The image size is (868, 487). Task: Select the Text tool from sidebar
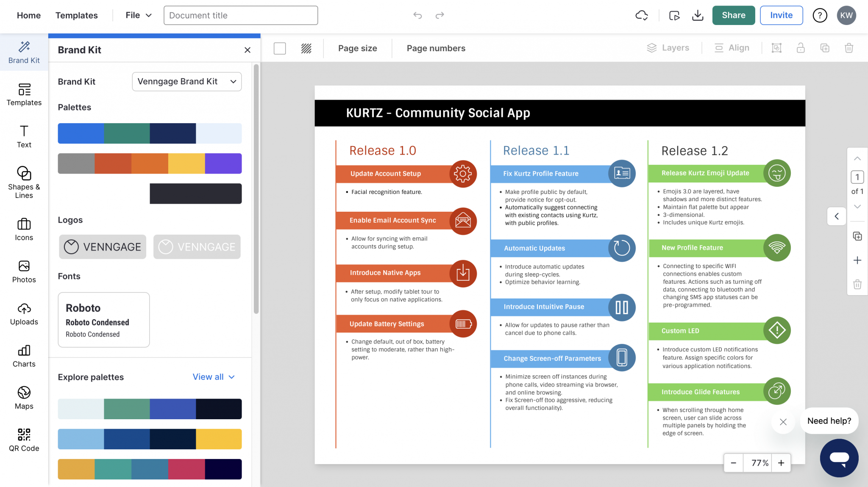coord(24,137)
